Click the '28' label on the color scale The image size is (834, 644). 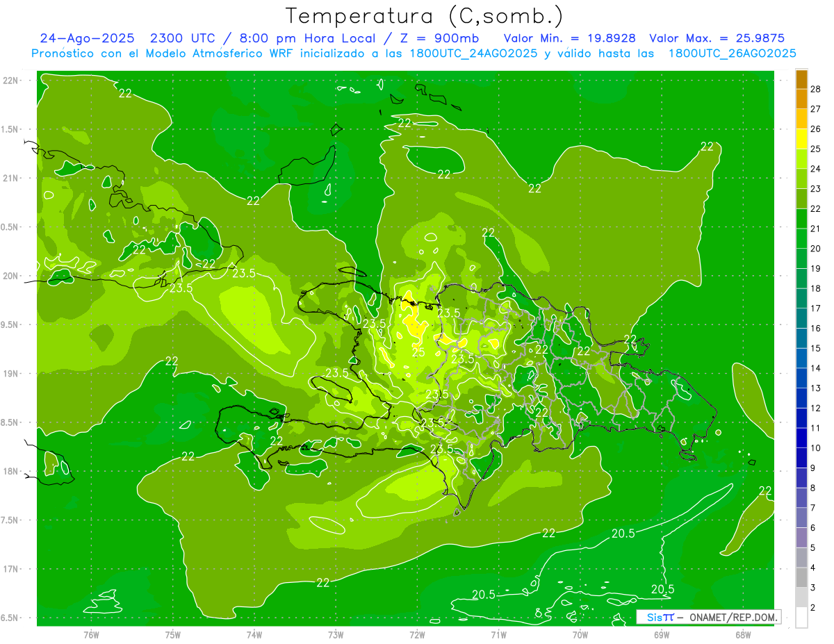pyautogui.click(x=815, y=89)
